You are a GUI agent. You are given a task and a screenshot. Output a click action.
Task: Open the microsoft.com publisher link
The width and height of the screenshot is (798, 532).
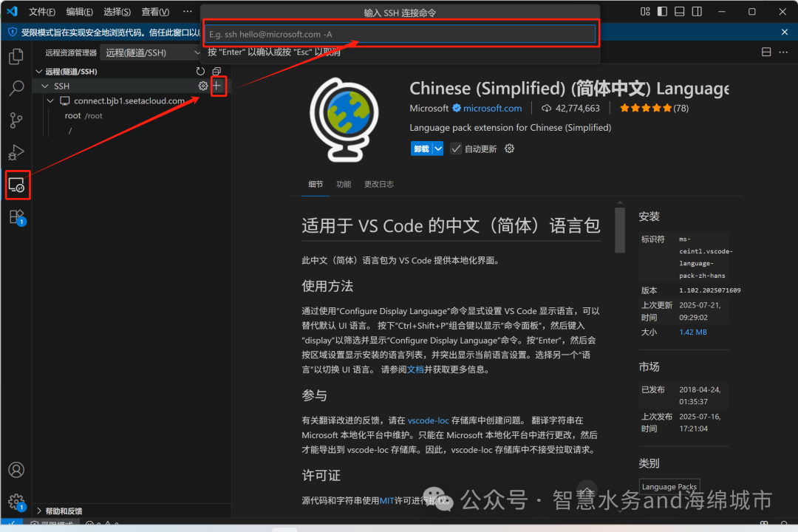point(492,108)
